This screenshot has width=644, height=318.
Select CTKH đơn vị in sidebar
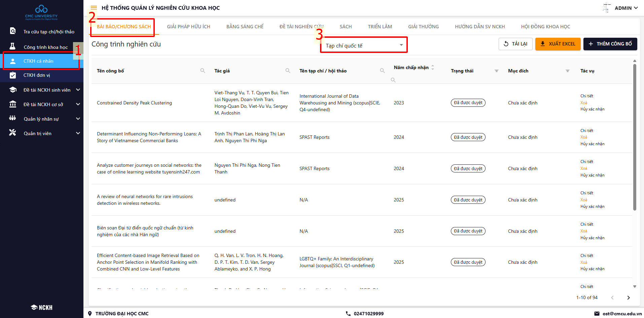coord(37,75)
